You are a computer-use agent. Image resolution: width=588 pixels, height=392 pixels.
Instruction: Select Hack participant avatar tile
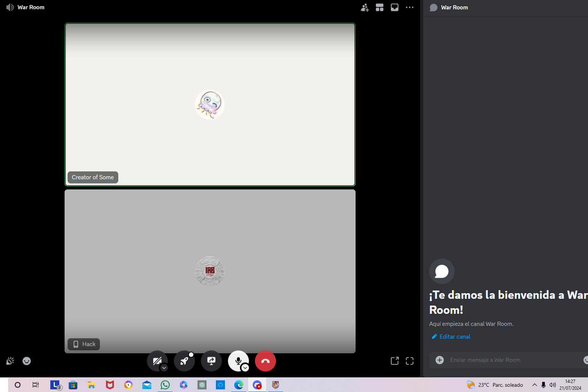[210, 271]
